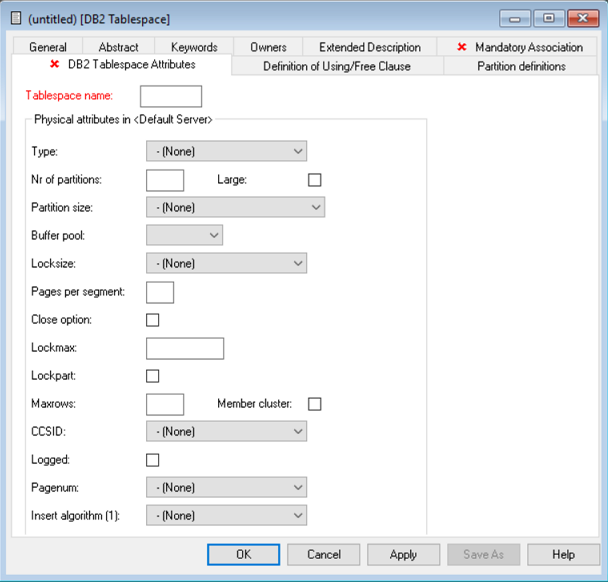Expand the Insert algorithm dropdown

click(x=226, y=515)
